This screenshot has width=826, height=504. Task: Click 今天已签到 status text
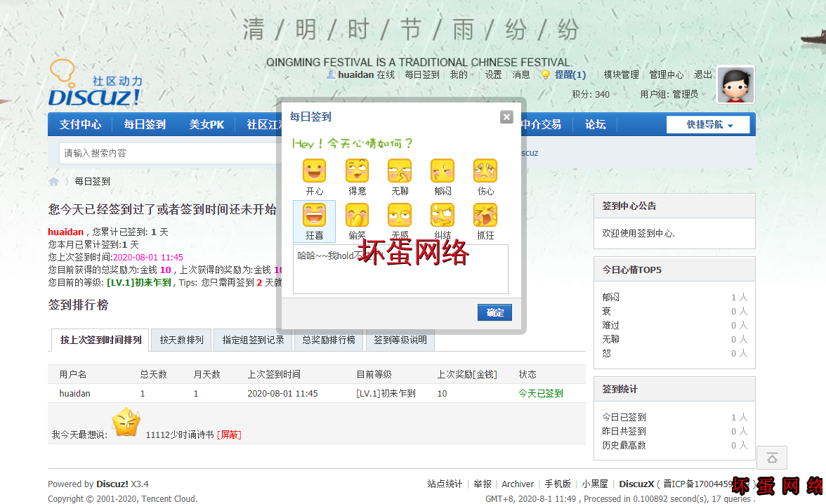coord(541,393)
